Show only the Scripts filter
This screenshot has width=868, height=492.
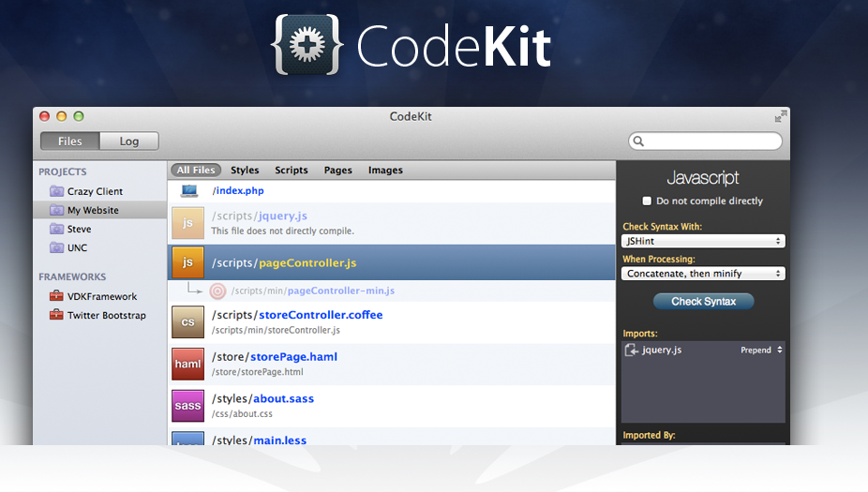pyautogui.click(x=292, y=170)
